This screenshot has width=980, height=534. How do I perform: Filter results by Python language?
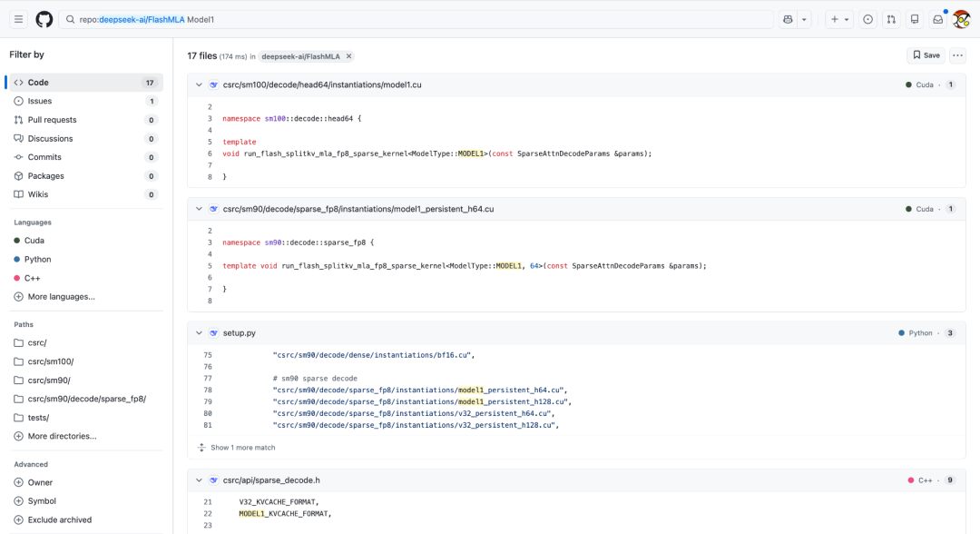pyautogui.click(x=37, y=259)
